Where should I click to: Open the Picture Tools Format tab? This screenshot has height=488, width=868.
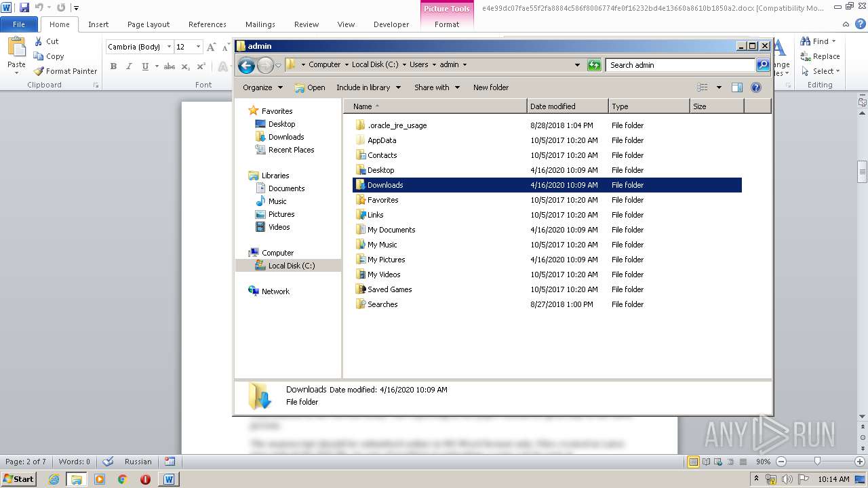coord(447,24)
